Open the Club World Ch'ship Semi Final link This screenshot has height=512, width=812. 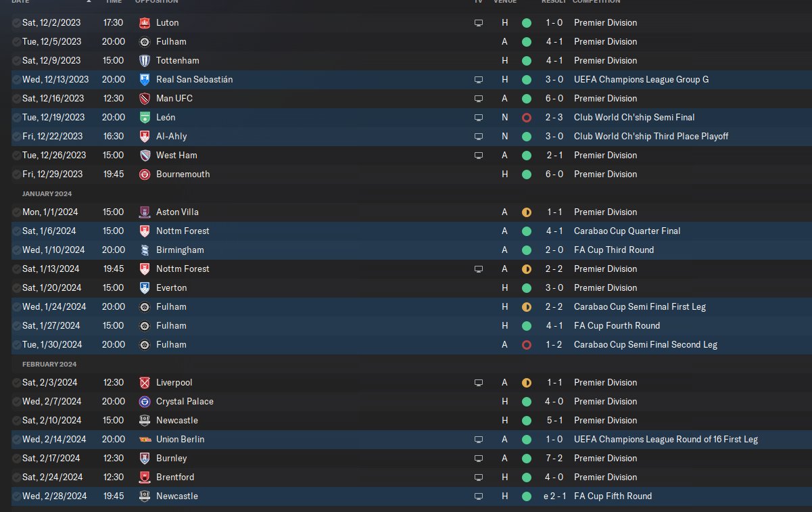tap(634, 118)
